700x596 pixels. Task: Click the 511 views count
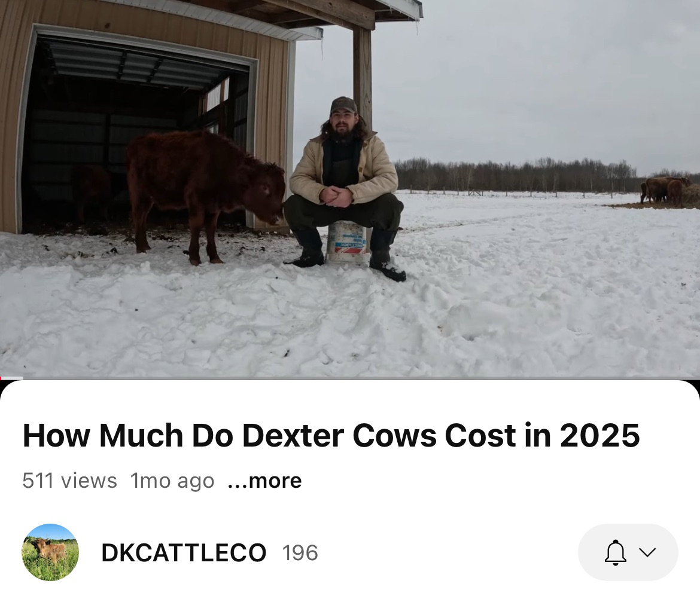69,481
